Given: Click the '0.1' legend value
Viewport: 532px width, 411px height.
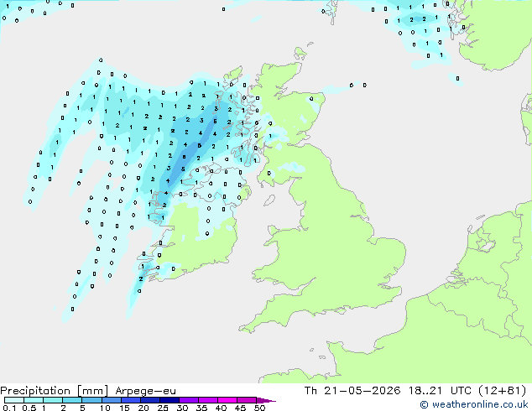Looking at the screenshot, I should 9,408.
